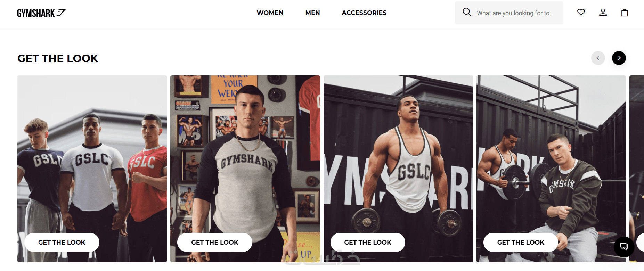Viewport: 644px width, 271px height.
Task: Get the look for GSLC tank top
Action: (x=368, y=242)
